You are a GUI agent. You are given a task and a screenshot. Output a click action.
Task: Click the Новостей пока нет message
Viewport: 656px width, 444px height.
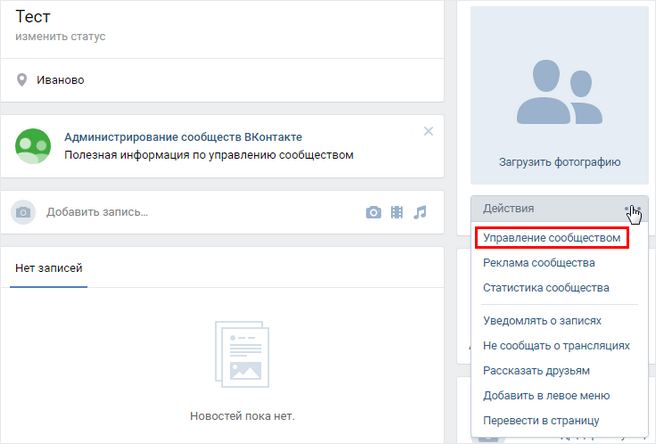pyautogui.click(x=242, y=416)
